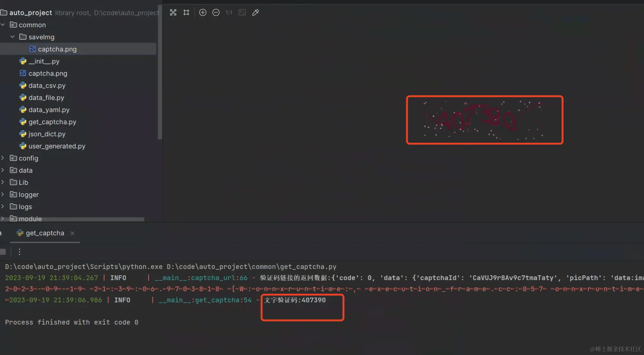This screenshot has height=355, width=644.
Task: Close the get_captcha run tab
Action: pyautogui.click(x=72, y=233)
